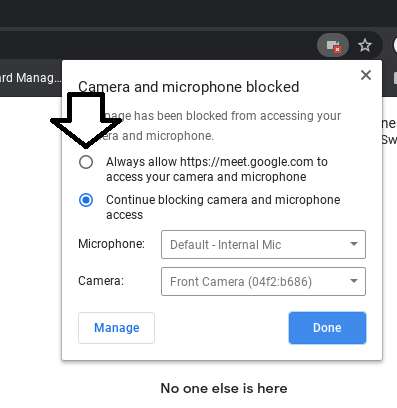
Task: Click the 'Camera:' label
Action: [x=101, y=281]
